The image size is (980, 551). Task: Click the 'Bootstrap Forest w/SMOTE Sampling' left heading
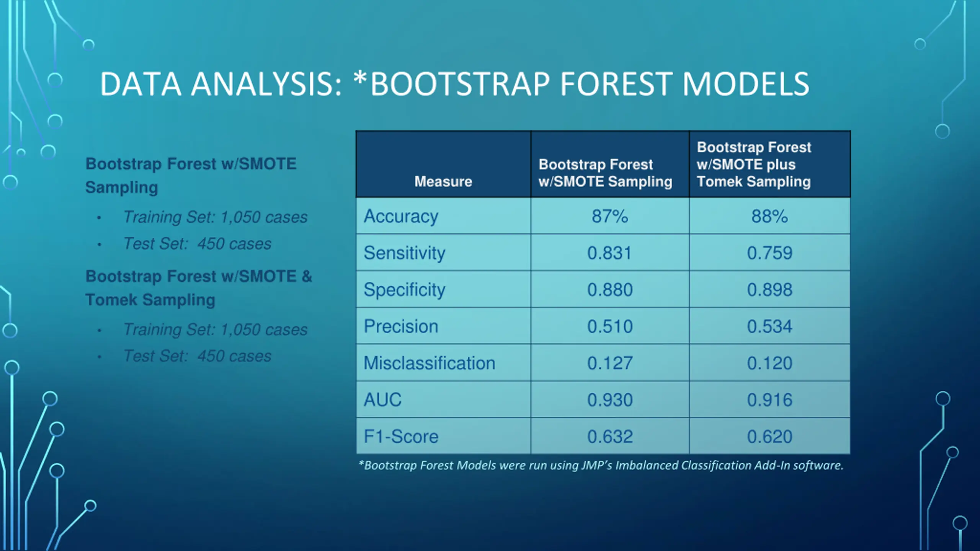click(x=191, y=176)
